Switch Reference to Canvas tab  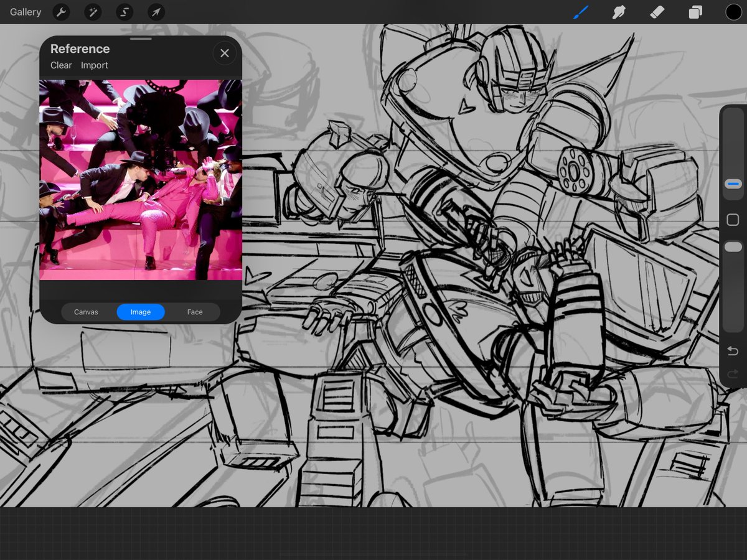point(86,312)
